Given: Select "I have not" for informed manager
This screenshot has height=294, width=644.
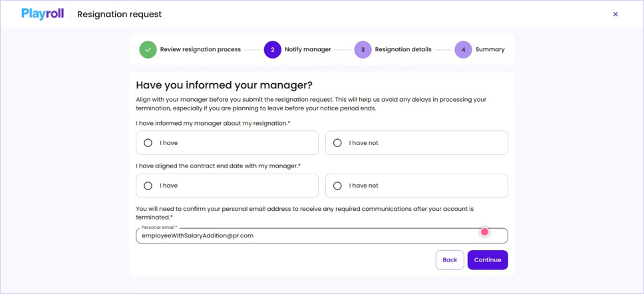Looking at the screenshot, I should (416, 143).
